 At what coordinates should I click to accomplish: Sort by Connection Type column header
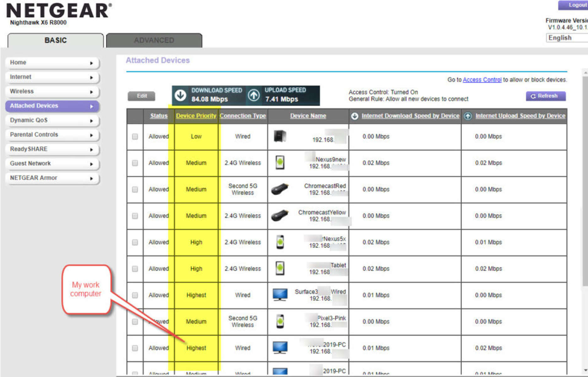pyautogui.click(x=243, y=116)
